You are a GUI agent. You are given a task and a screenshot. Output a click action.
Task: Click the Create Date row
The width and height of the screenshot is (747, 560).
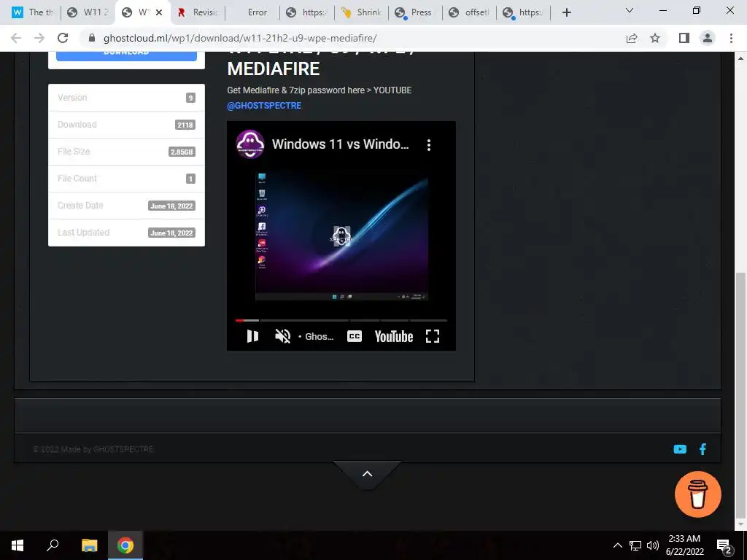click(126, 205)
